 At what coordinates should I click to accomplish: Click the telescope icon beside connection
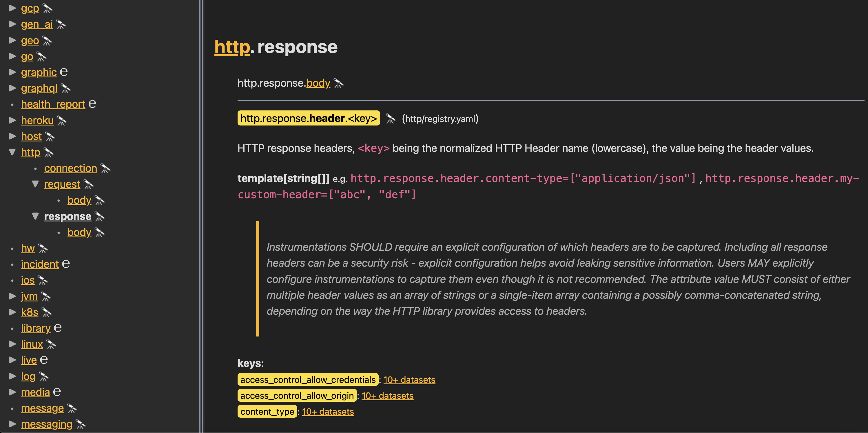pos(105,168)
